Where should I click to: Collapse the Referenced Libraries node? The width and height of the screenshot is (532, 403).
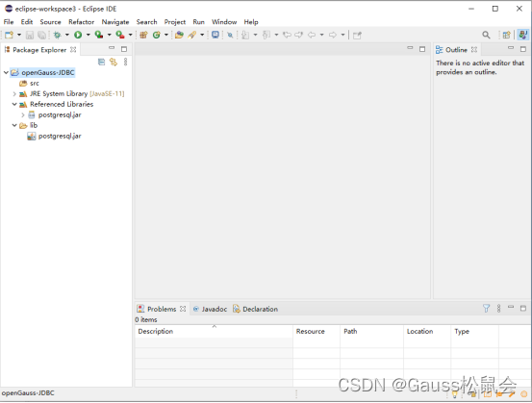(14, 104)
